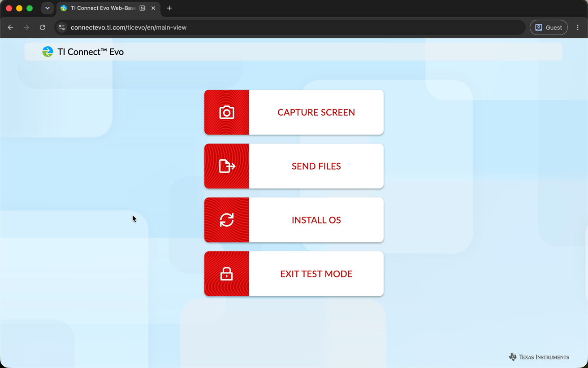
Task: Open the SEND FILES option
Action: point(294,166)
